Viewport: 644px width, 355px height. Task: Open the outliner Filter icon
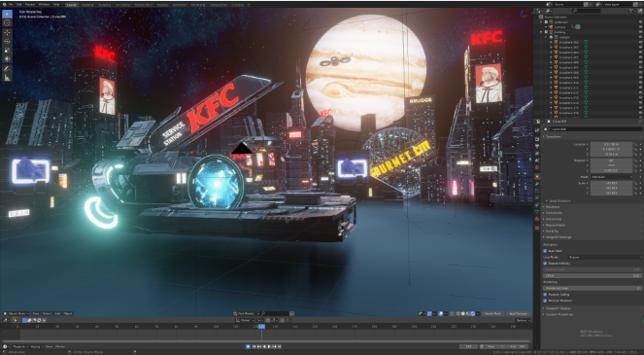[631, 11]
